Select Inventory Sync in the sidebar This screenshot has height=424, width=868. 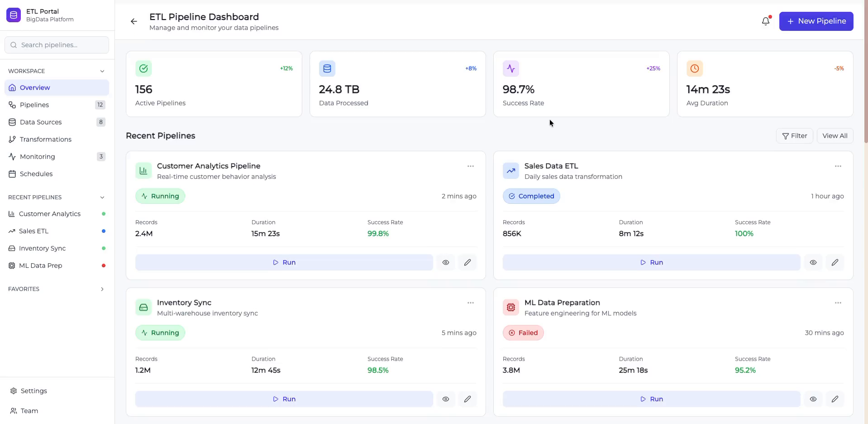coord(42,248)
